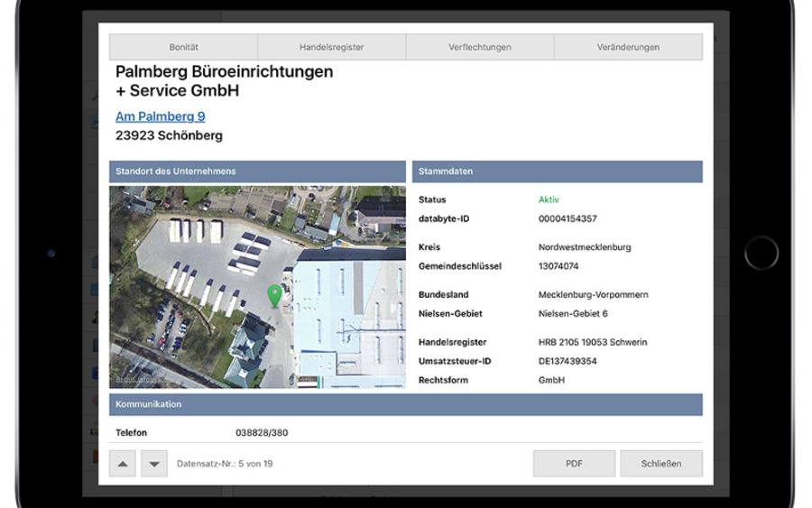Screen dimensions: 812x508
Task: Click the Bundesland field label
Action: pos(443,295)
